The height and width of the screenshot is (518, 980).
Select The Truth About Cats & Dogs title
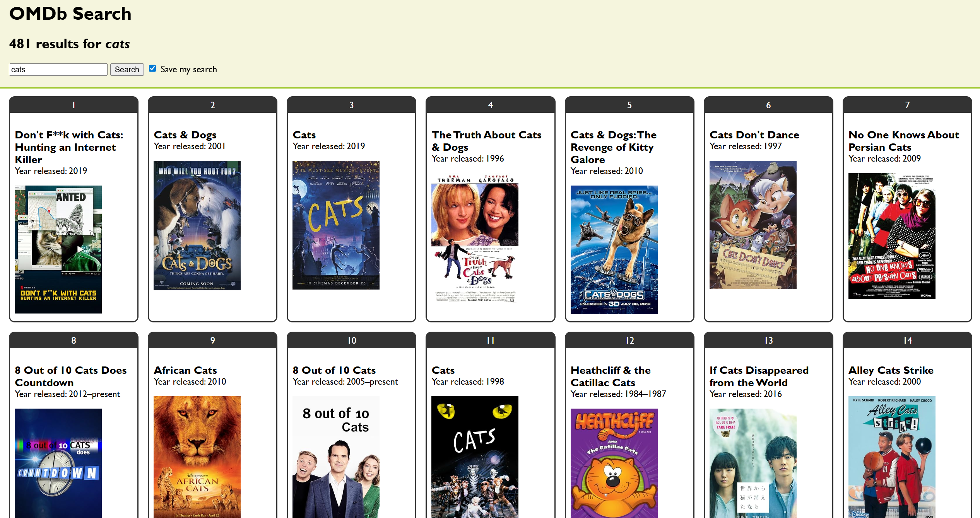[486, 141]
